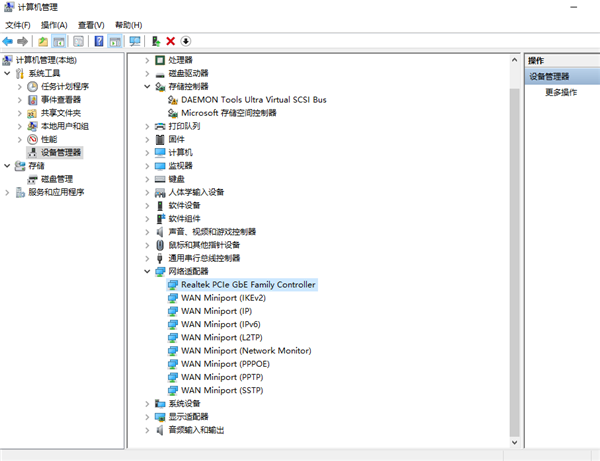Image resolution: width=600 pixels, height=461 pixels.
Task: Click the back arrow toolbar icon
Action: point(8,41)
